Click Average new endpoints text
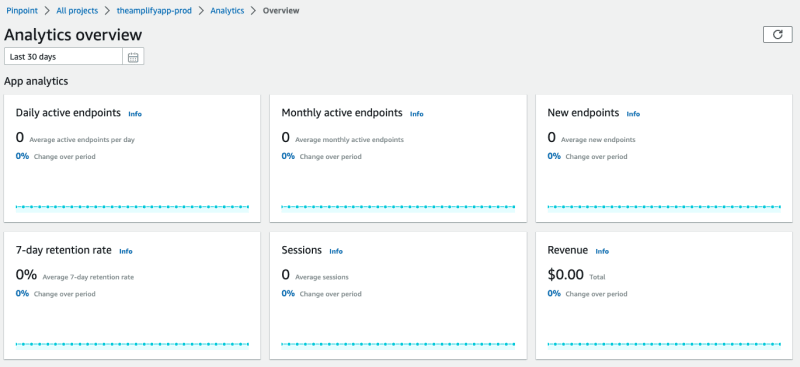The height and width of the screenshot is (367, 800). click(598, 139)
